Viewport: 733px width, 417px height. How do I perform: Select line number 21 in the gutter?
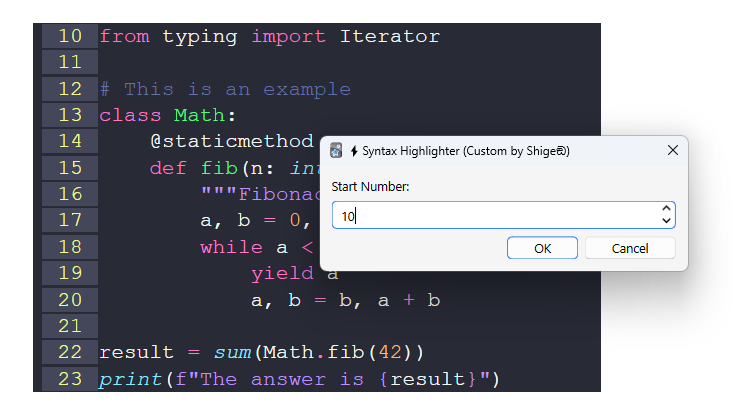[70, 326]
